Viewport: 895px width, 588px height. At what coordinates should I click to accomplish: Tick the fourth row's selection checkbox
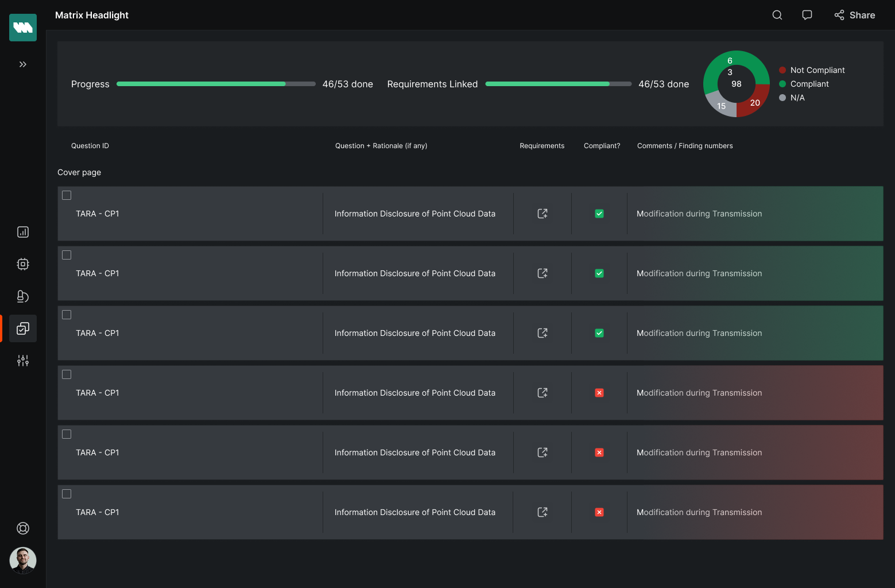(x=67, y=374)
